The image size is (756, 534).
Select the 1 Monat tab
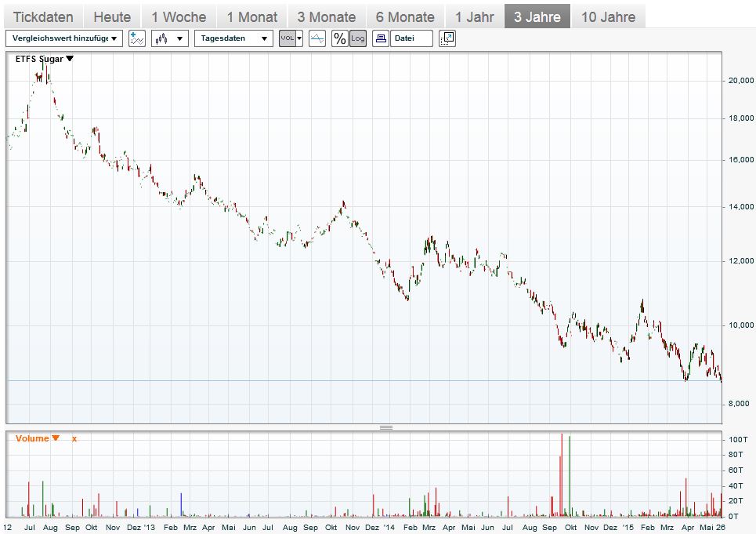coord(252,17)
